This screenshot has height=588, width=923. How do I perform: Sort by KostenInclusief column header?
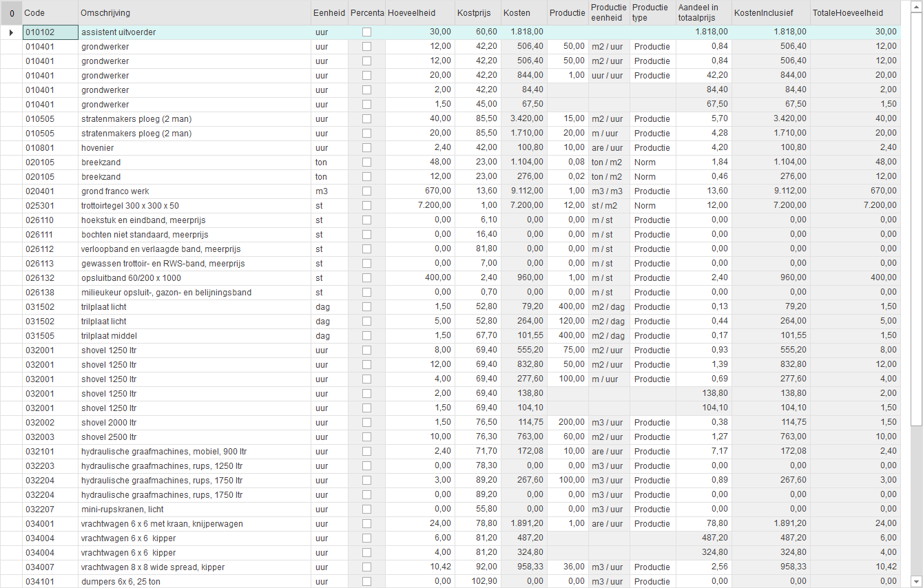pos(771,13)
